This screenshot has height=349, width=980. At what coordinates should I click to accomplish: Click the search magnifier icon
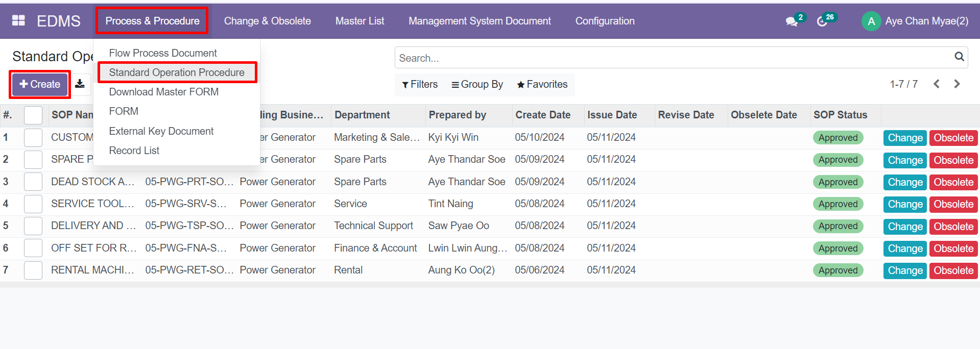[960, 57]
